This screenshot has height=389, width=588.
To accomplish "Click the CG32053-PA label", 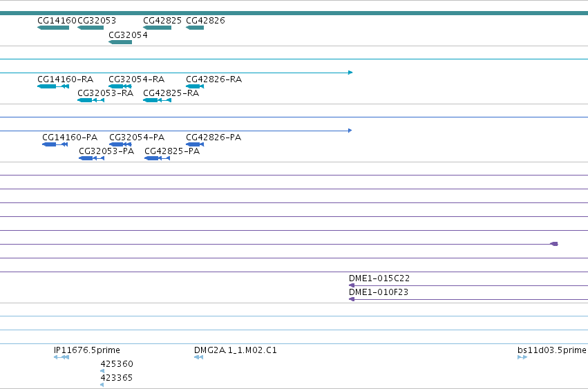I will (106, 151).
